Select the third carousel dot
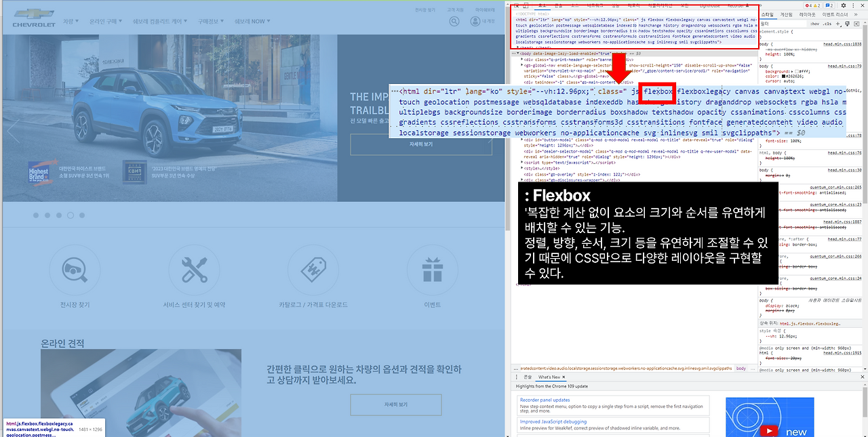868x437 pixels. tap(59, 215)
